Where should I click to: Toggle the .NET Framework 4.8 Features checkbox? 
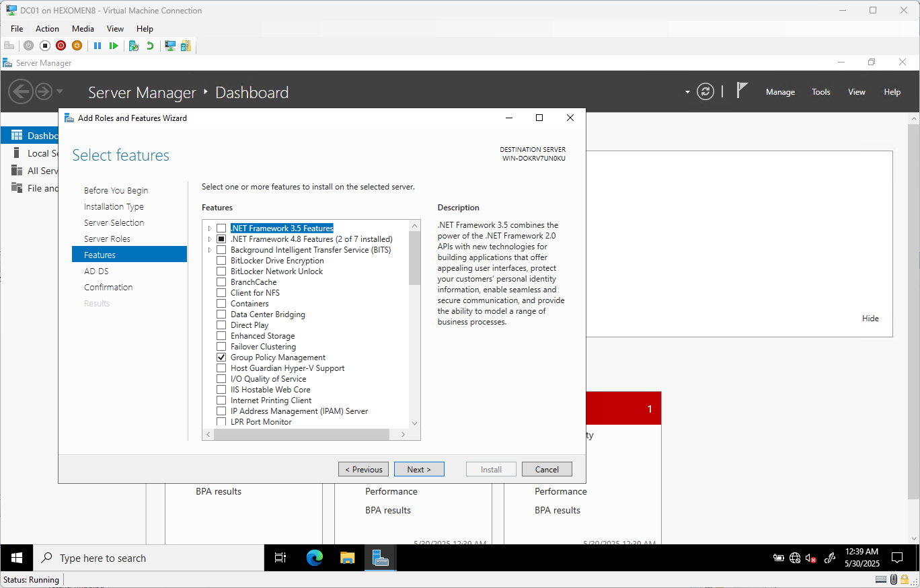[x=221, y=239]
